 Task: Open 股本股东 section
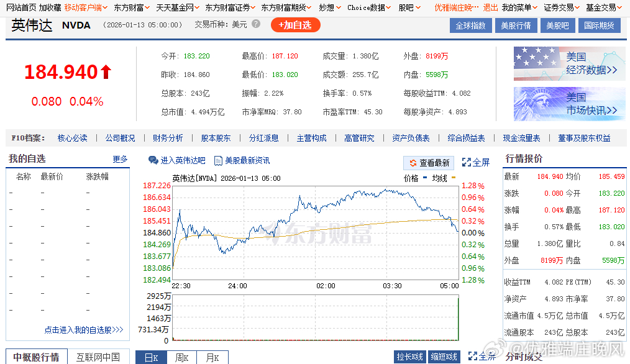point(216,138)
